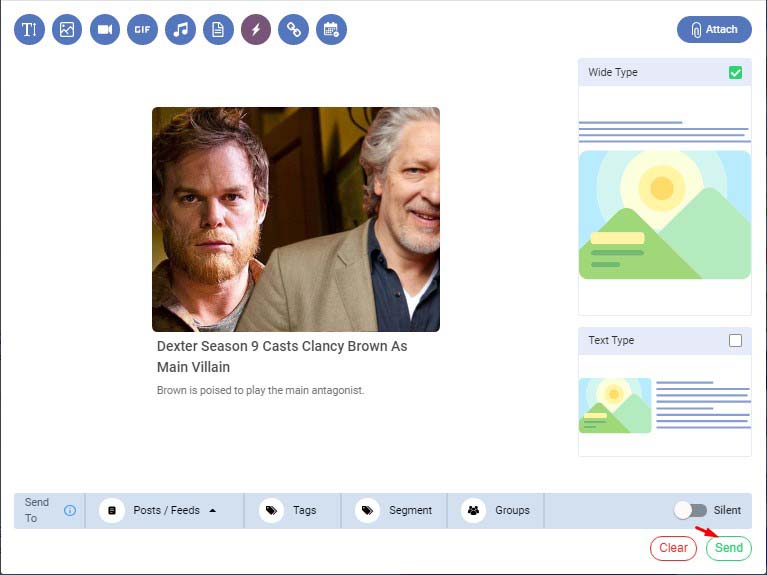Click the Send To info icon

click(x=70, y=510)
